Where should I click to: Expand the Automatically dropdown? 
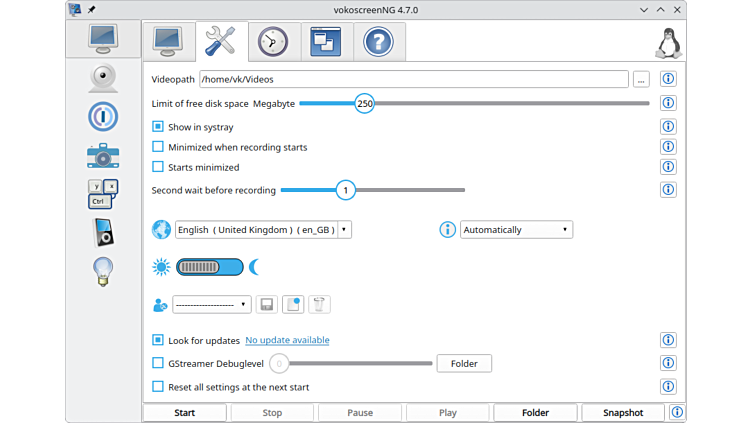click(x=516, y=229)
